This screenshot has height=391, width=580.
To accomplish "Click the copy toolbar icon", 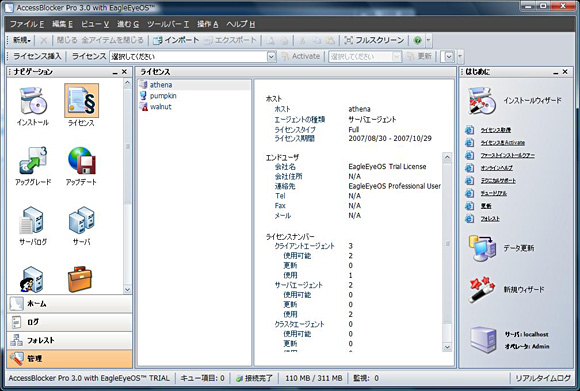I will click(317, 40).
